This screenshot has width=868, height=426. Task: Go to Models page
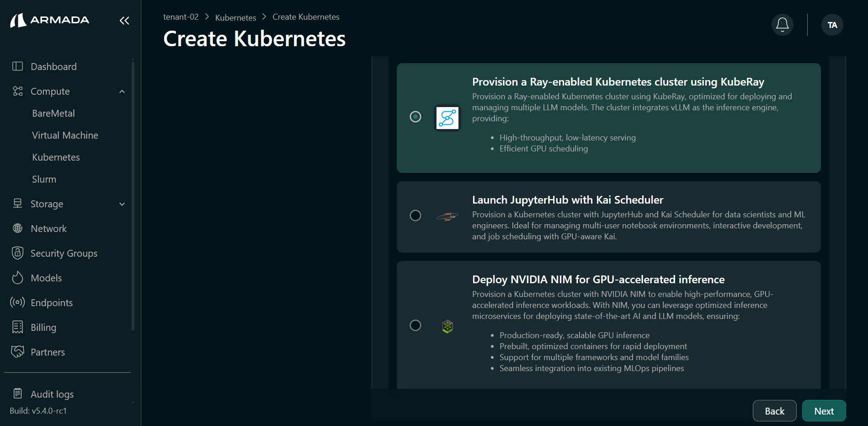click(x=46, y=278)
